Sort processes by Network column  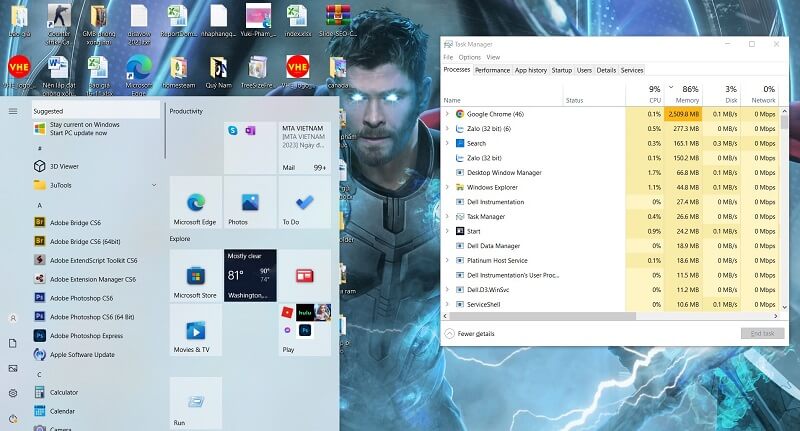tap(760, 94)
